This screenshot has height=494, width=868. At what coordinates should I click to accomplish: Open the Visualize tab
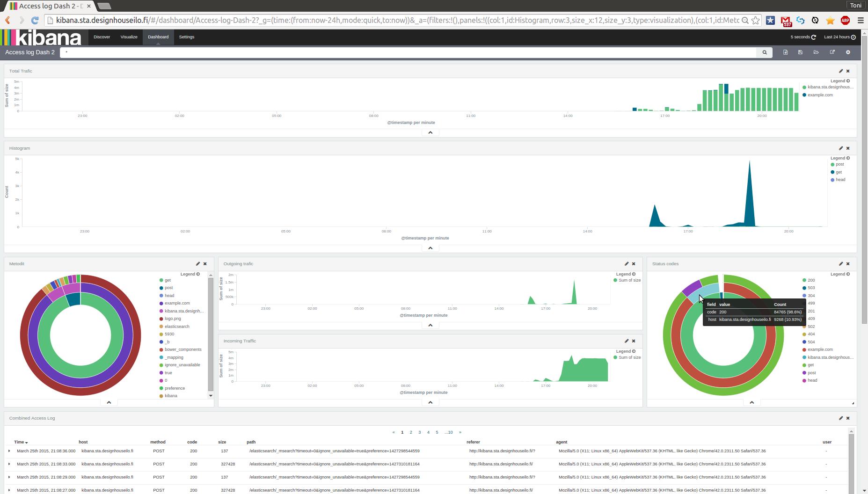click(x=129, y=37)
